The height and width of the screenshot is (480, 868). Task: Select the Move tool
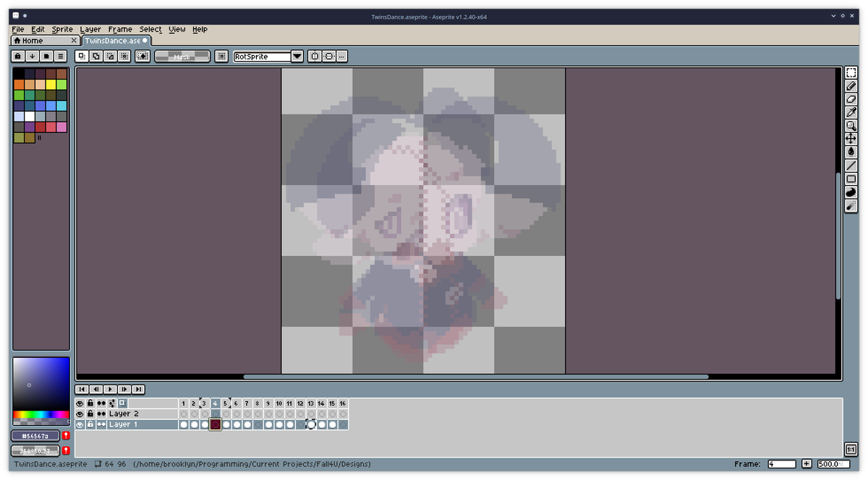coord(851,138)
